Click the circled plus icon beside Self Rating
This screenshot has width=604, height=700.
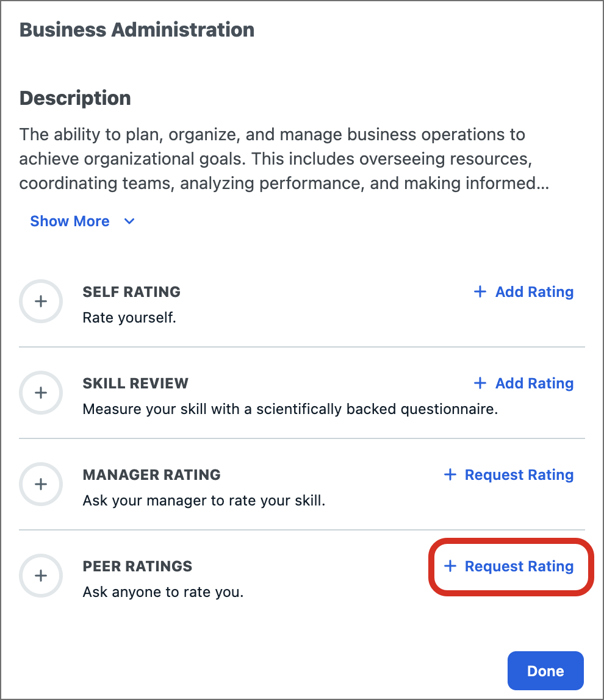[41, 301]
